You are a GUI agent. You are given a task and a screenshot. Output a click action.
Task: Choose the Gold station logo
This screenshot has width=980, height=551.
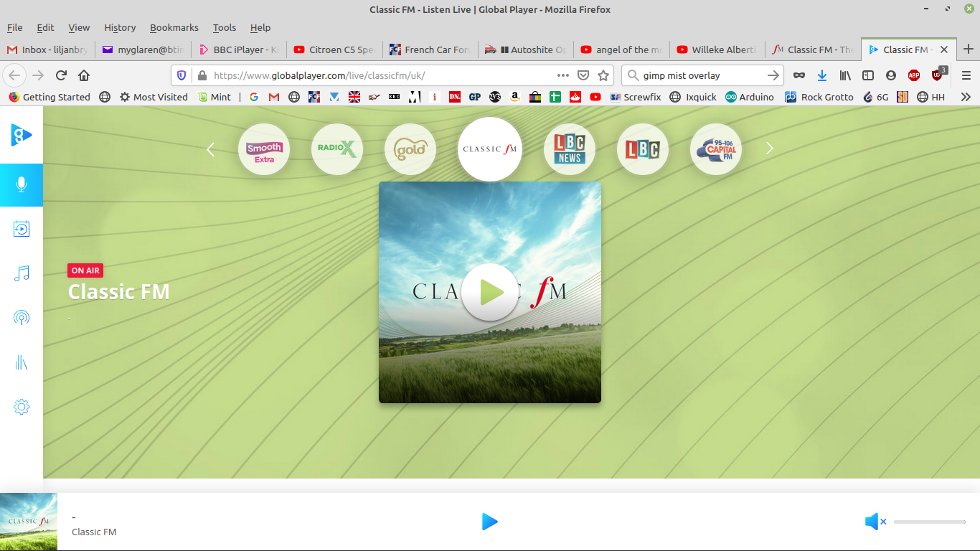click(410, 149)
